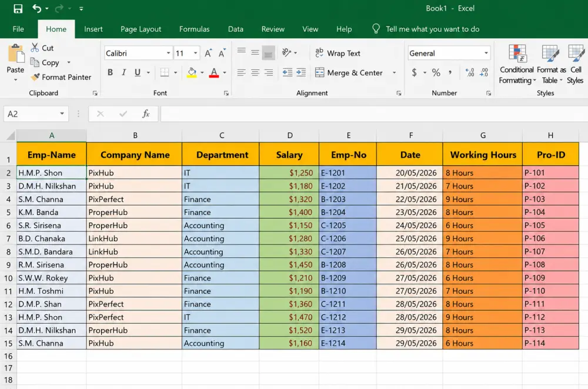588x389 pixels.
Task: Click the Accounting dollar format icon
Action: (415, 72)
